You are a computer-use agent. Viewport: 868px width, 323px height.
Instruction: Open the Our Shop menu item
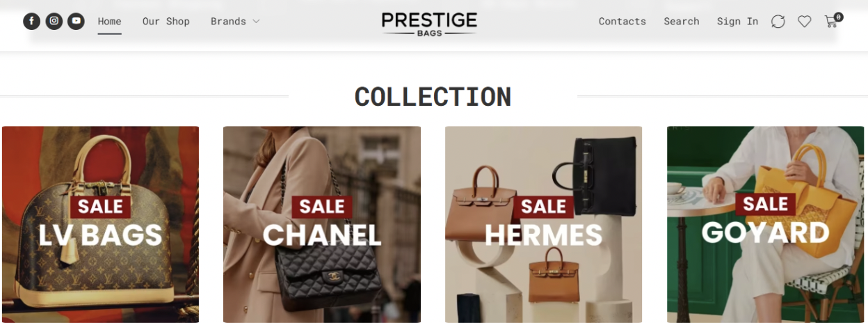pos(166,22)
